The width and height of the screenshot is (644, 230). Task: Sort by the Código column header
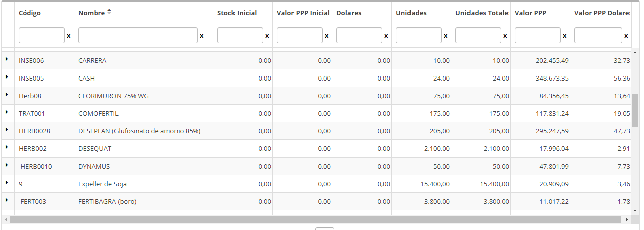pos(30,13)
